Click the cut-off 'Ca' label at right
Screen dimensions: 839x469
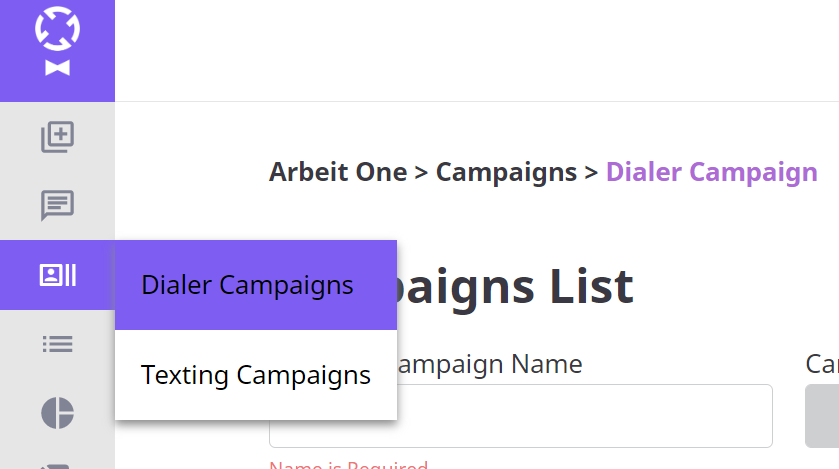(822, 365)
